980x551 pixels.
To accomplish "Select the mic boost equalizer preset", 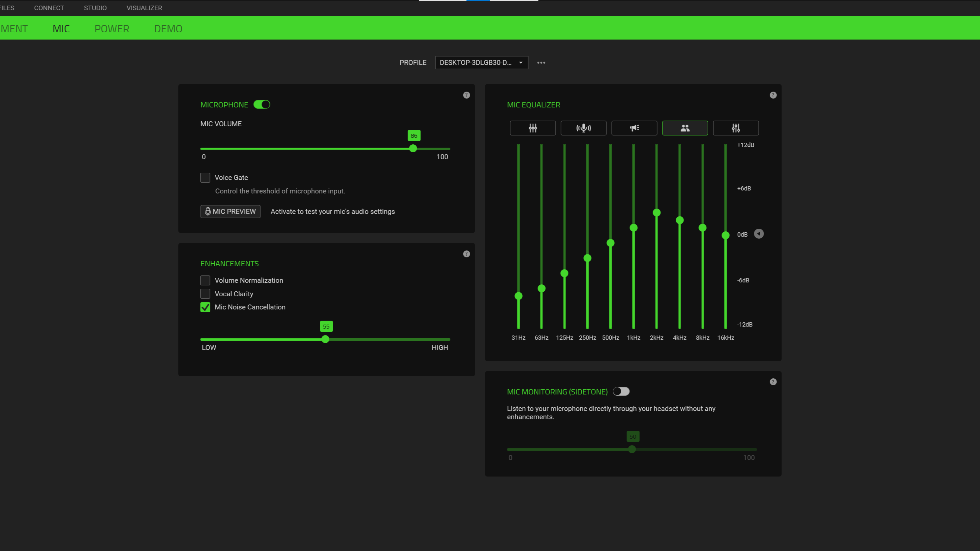I will [x=583, y=128].
